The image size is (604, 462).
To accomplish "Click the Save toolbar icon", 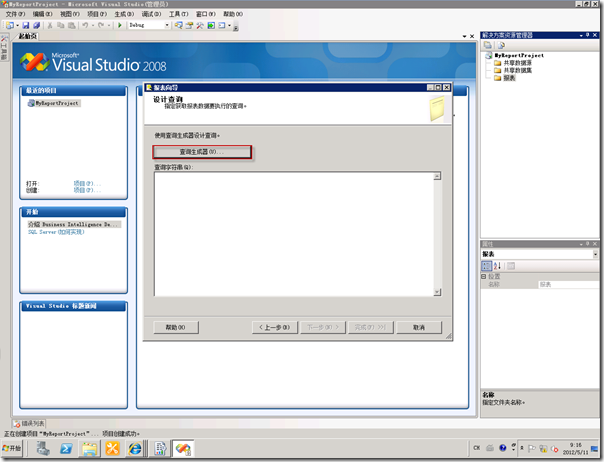I will [x=25, y=25].
